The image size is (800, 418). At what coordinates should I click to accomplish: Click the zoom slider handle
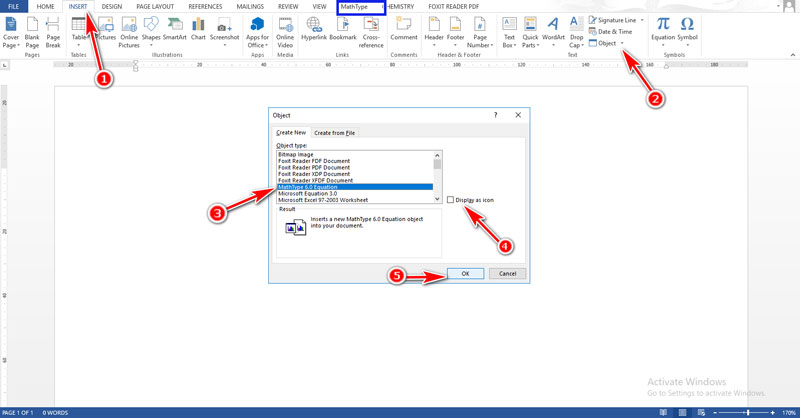748,412
